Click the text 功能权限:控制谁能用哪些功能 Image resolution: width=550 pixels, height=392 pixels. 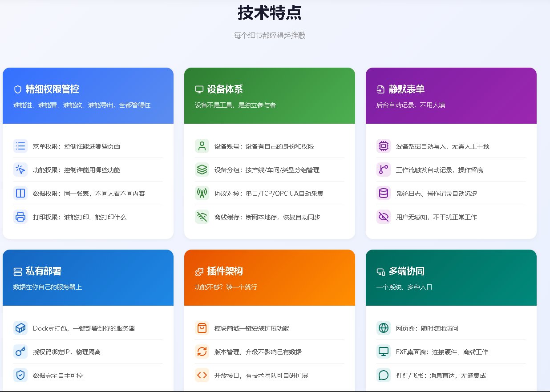pyautogui.click(x=77, y=170)
